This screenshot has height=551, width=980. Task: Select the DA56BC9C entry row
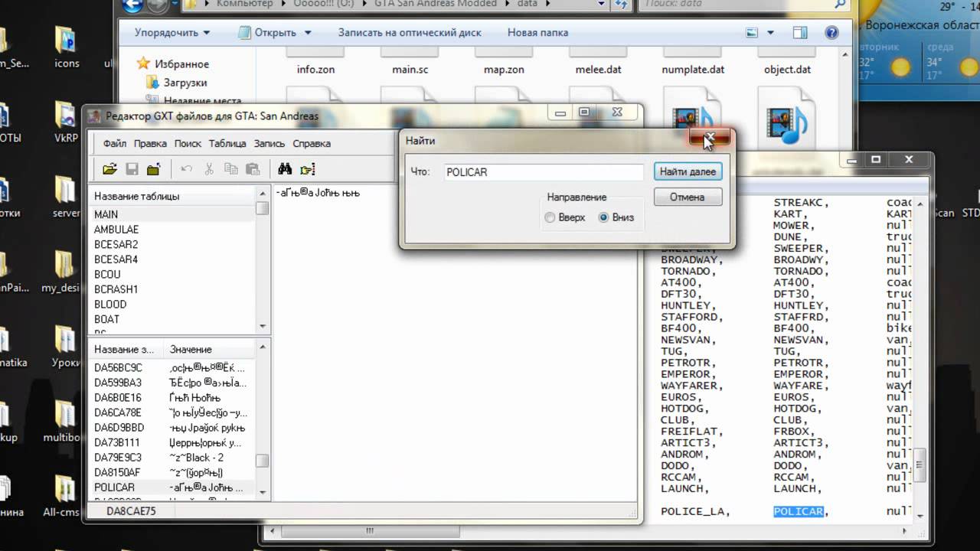(172, 367)
